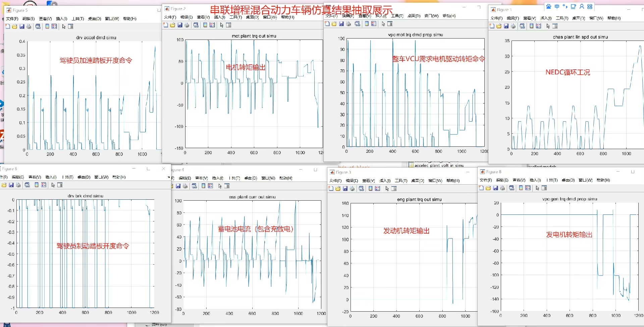Insert legend in Figure 2
644x327 pixels.
pos(212,25)
